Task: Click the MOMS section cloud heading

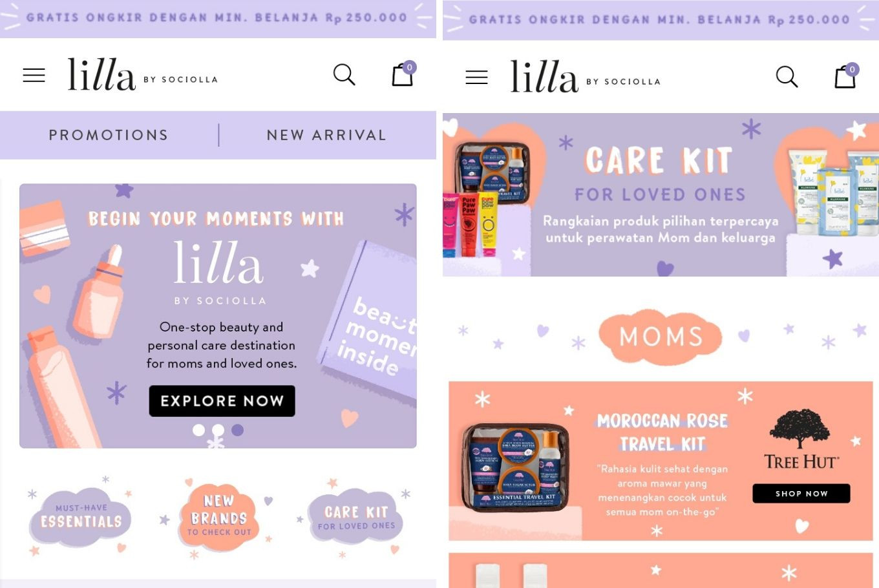Action: pos(661,337)
